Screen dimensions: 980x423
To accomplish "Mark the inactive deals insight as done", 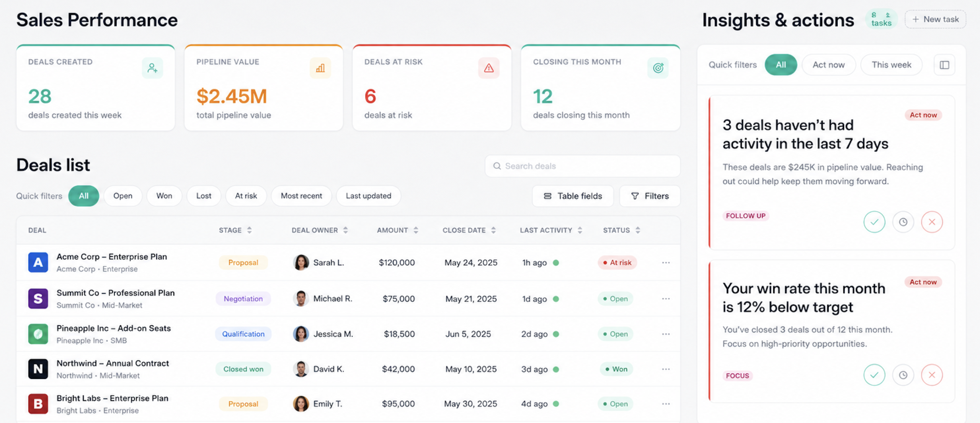I will [874, 222].
